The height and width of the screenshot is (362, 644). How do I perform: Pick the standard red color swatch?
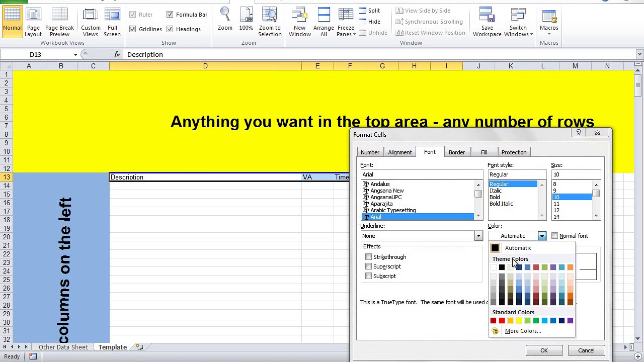[502, 321]
